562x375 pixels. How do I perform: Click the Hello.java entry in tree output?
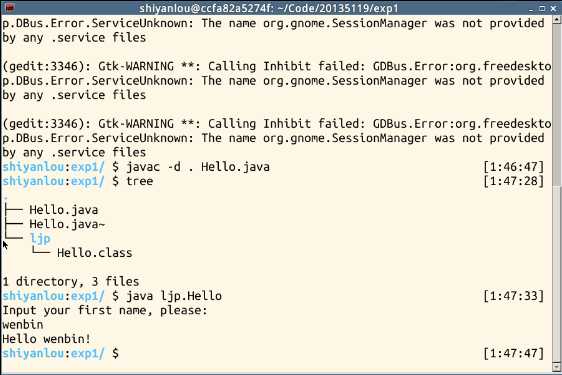click(64, 210)
